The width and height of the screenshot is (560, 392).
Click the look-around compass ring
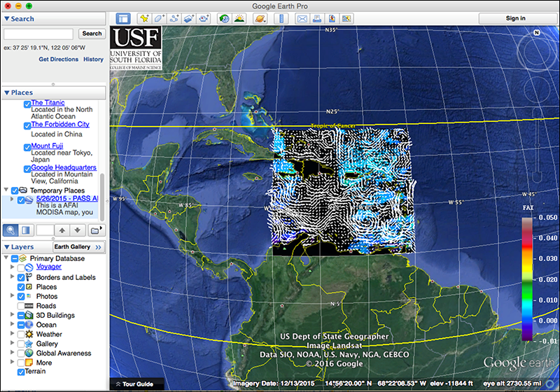point(536,52)
